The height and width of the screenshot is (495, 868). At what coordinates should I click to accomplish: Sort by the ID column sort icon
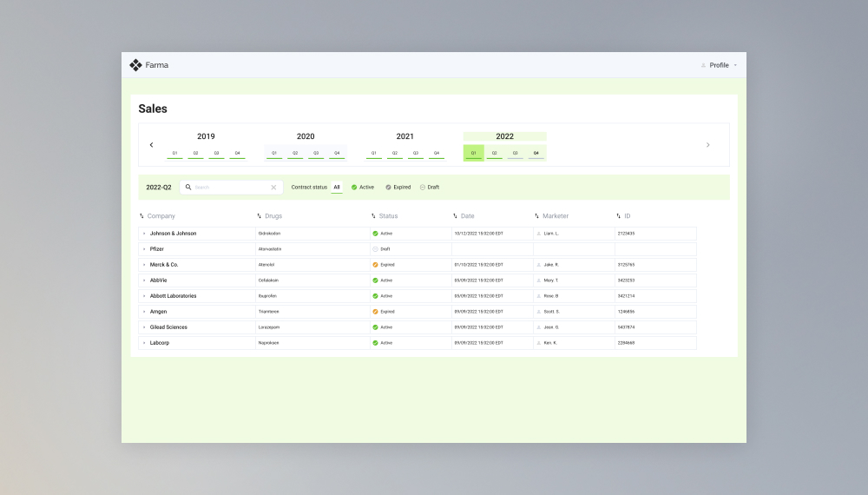(x=618, y=216)
